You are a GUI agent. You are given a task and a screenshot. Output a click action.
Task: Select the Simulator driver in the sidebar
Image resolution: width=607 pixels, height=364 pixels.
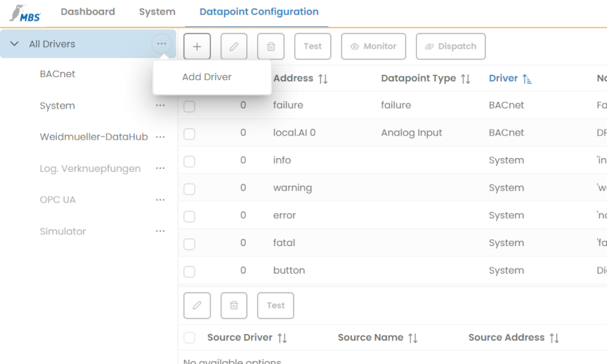pos(63,232)
